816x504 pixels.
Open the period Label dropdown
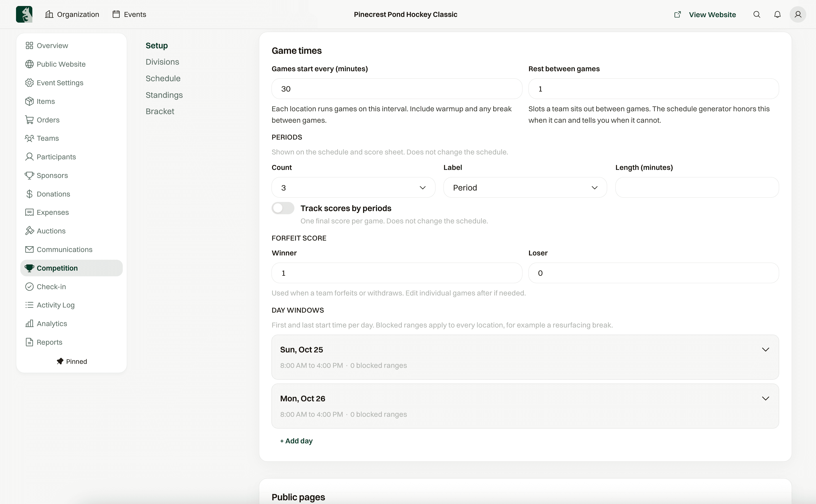[x=525, y=187]
